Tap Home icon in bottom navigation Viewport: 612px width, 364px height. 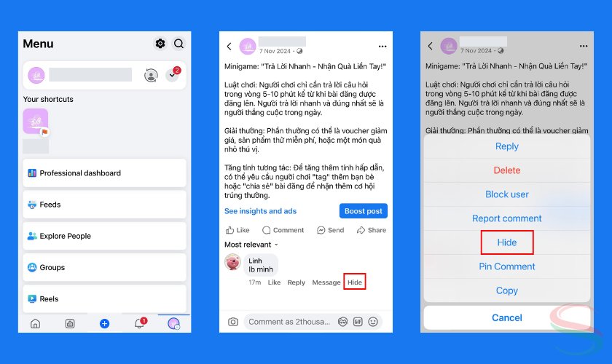click(35, 323)
